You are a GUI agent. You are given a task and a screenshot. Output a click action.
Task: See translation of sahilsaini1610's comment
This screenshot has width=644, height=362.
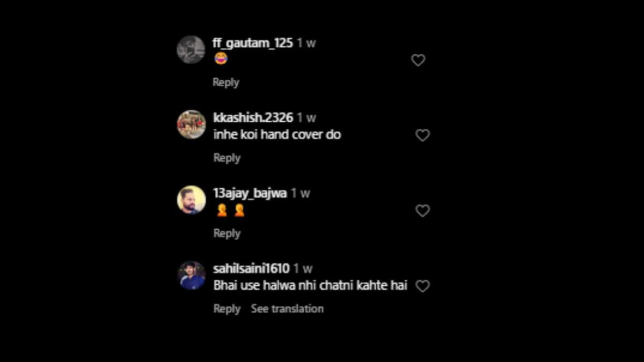287,309
